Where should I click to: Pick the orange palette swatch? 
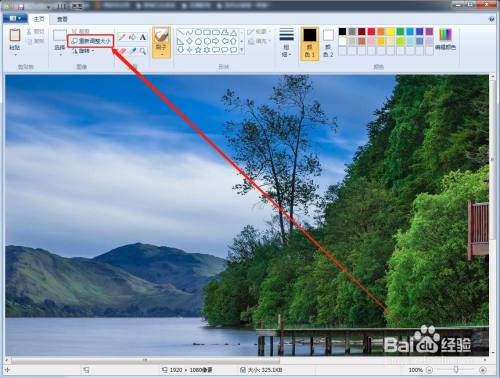(x=381, y=32)
